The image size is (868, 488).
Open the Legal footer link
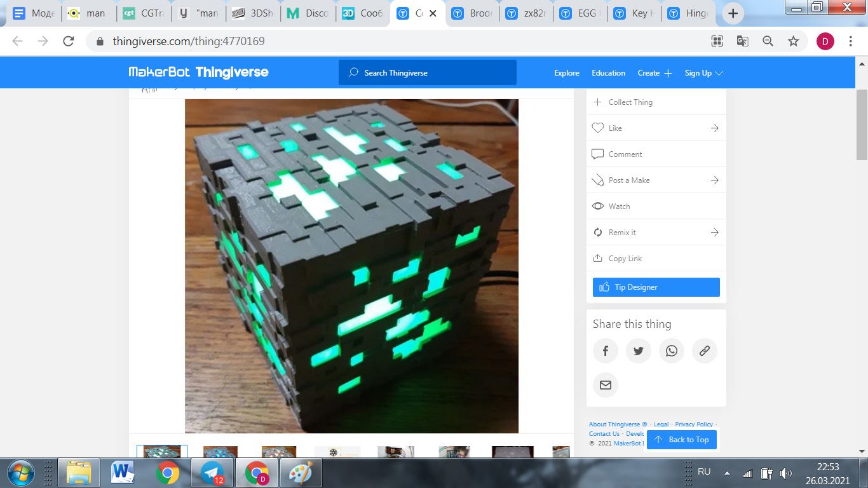point(661,424)
